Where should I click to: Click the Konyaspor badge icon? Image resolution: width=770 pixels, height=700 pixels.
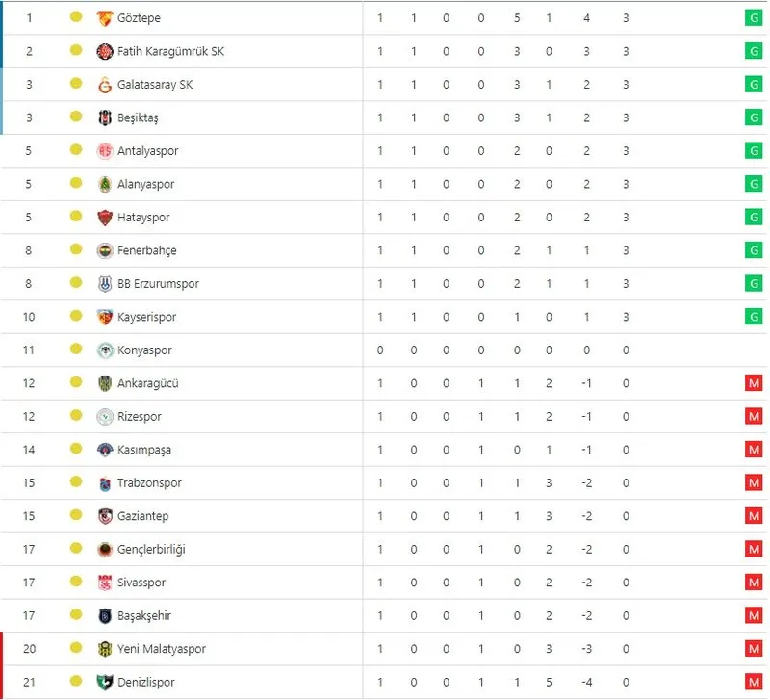106,350
